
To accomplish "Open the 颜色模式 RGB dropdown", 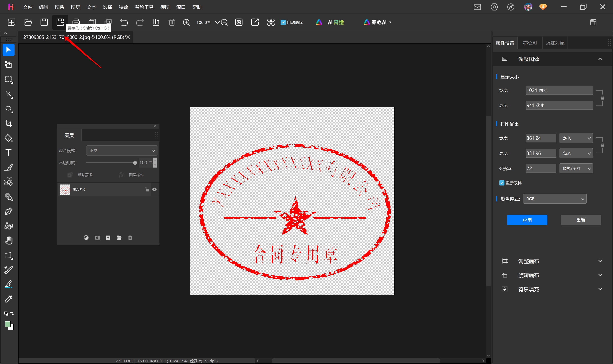I will coord(555,199).
